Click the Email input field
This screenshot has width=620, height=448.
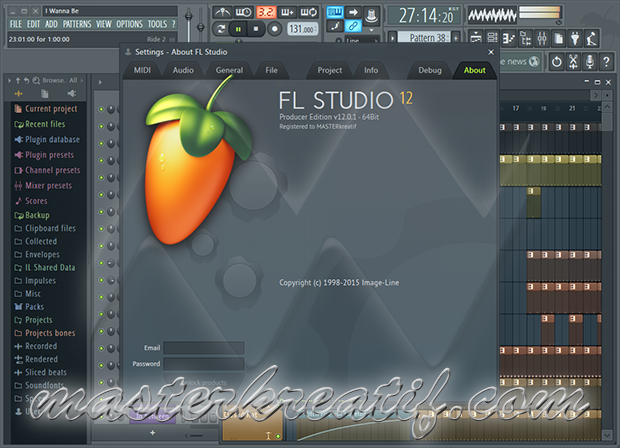(x=204, y=348)
